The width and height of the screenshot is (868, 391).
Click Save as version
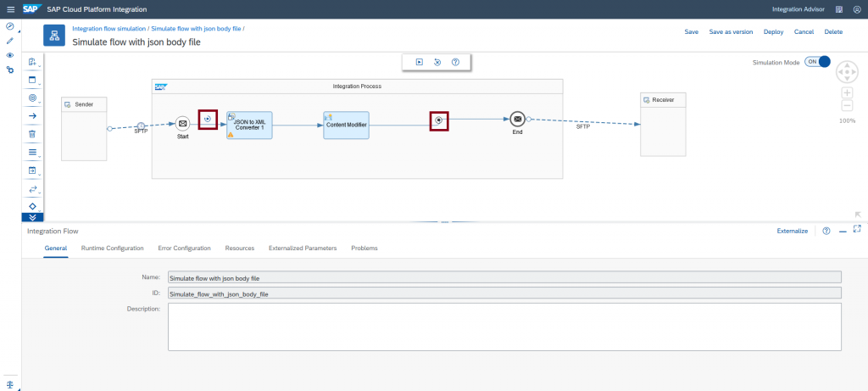[731, 32]
